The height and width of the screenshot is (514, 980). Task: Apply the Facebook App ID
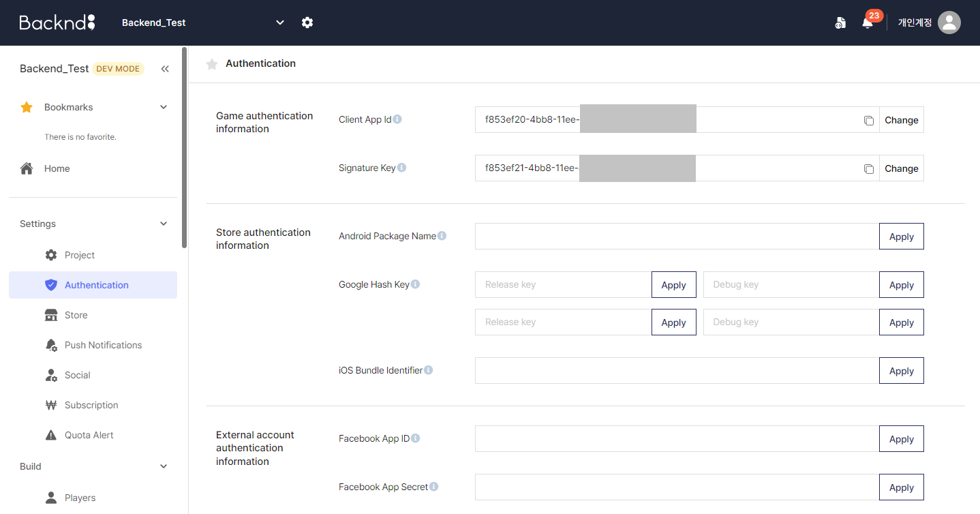902,439
